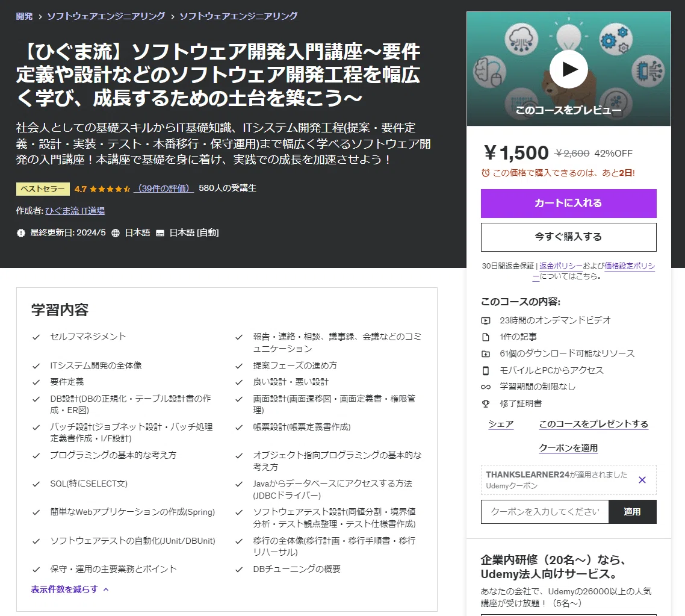685x616 pixels.
Task: Click the subtitles caption icon
Action: click(160, 233)
